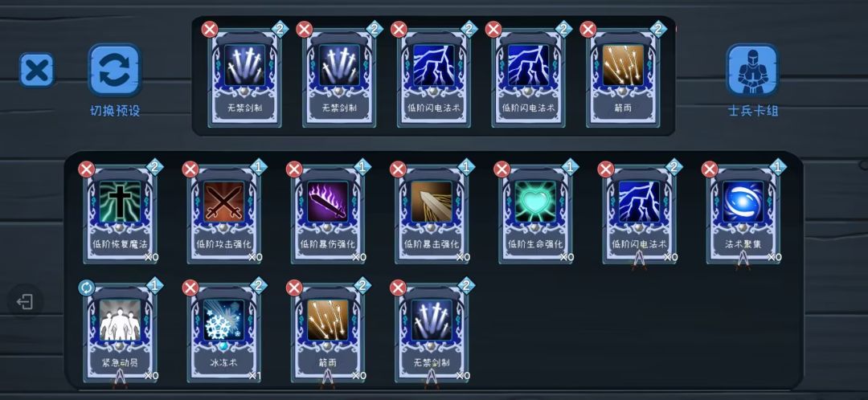Click red X on 冰冻术 card
Viewport: 868px width, 400px height.
coord(190,288)
